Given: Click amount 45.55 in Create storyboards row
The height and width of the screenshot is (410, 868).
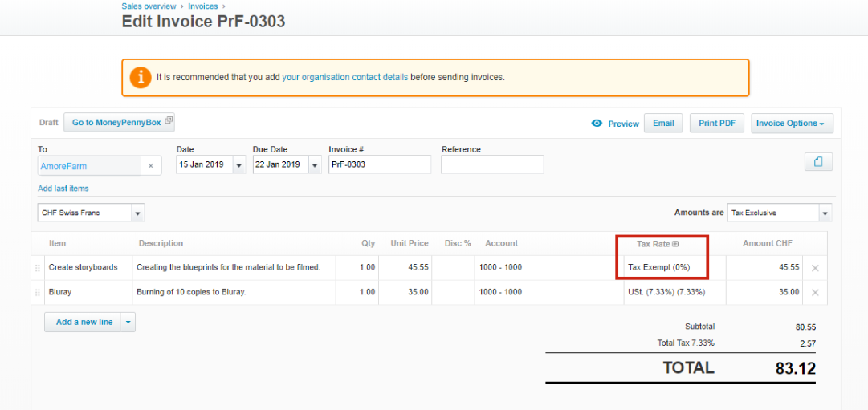Looking at the screenshot, I should (764, 268).
